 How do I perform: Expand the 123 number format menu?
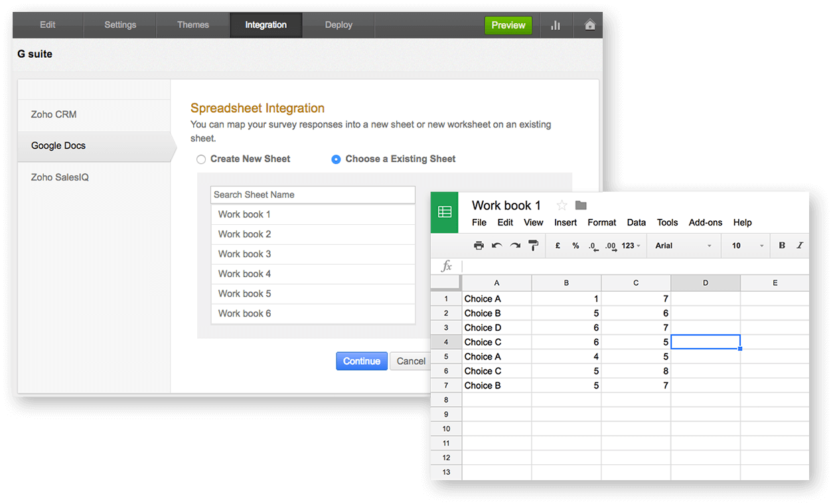click(629, 245)
